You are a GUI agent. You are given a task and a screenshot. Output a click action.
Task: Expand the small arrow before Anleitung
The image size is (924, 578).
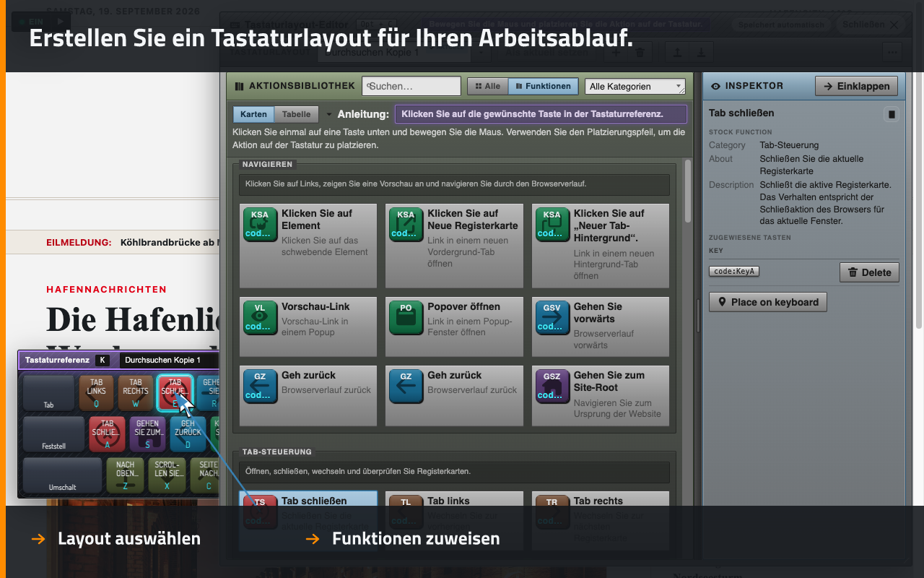[x=329, y=114]
